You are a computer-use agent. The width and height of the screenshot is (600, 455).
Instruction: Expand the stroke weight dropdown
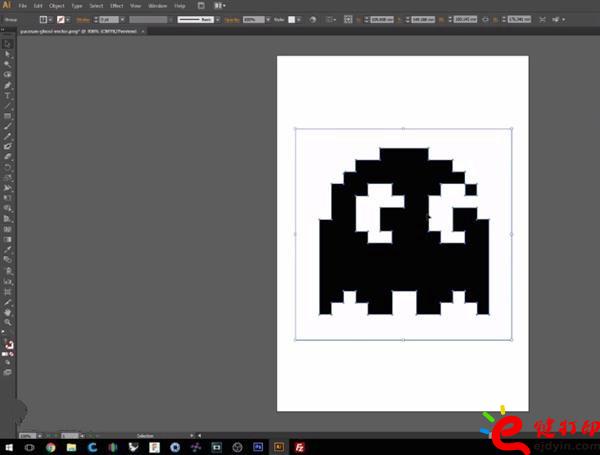[123, 19]
